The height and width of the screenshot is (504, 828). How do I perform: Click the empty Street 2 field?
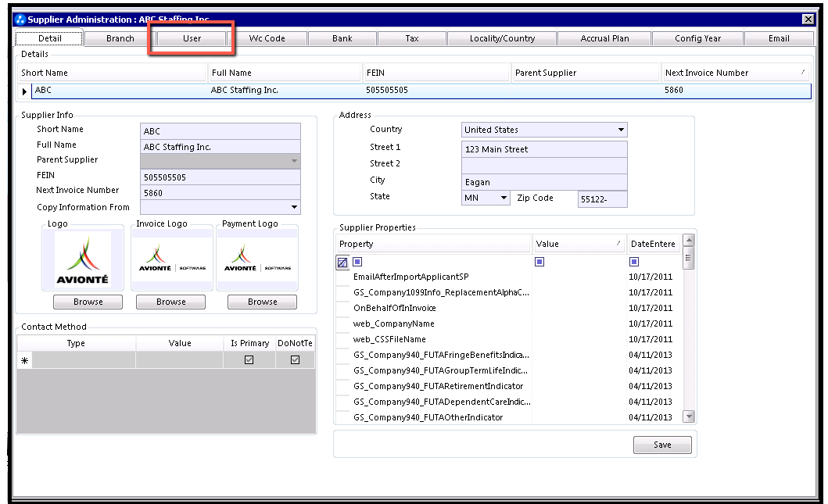[x=544, y=166]
